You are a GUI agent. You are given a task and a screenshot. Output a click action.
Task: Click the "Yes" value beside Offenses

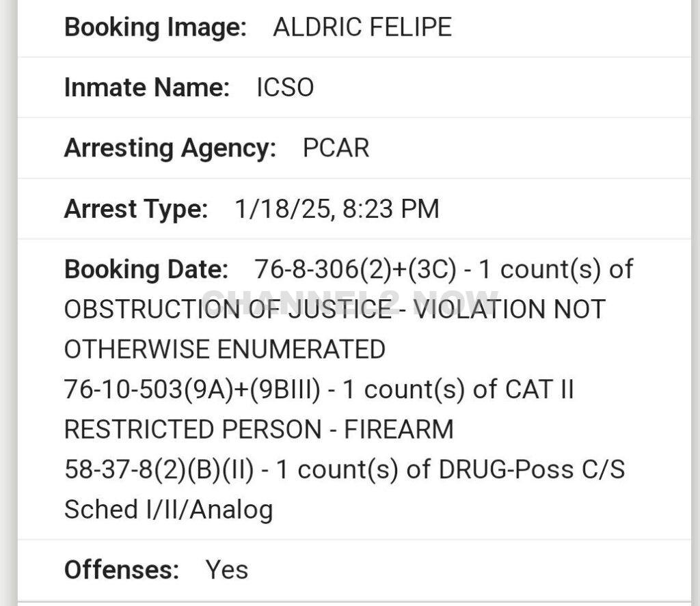tap(226, 570)
